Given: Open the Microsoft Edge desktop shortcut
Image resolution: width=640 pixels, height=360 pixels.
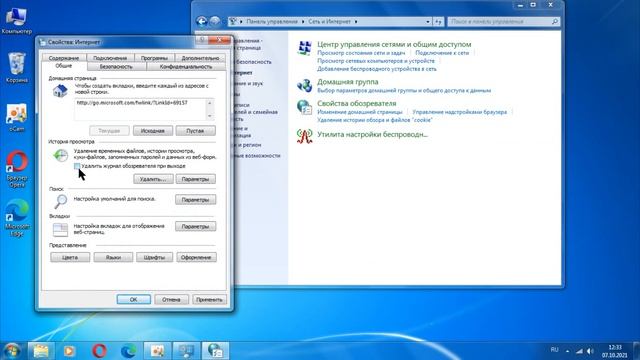Looking at the screenshot, I should pos(17,218).
